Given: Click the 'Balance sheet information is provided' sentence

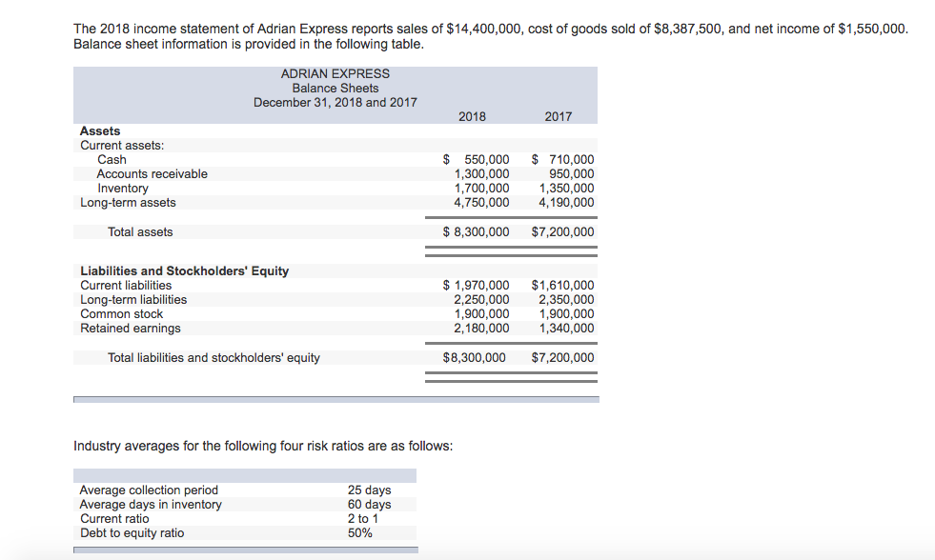Looking at the screenshot, I should pos(249,44).
